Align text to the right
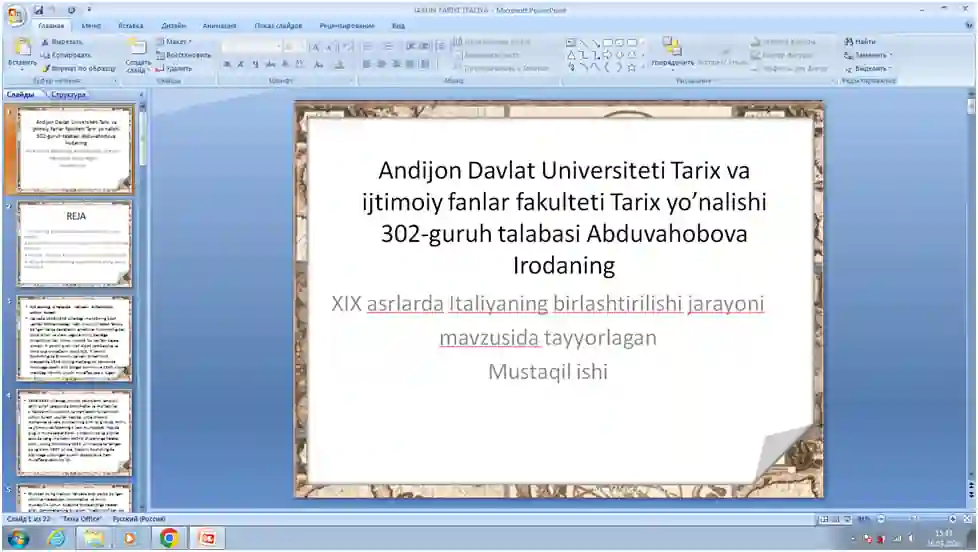 (x=395, y=64)
